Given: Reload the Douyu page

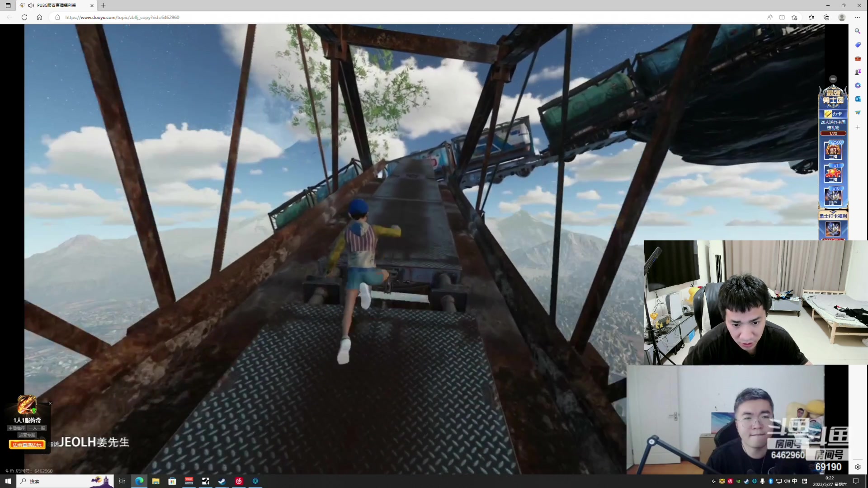Looking at the screenshot, I should pyautogui.click(x=24, y=17).
